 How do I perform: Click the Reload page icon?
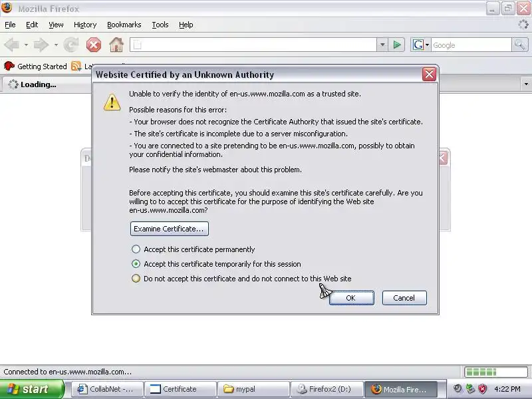coord(71,45)
